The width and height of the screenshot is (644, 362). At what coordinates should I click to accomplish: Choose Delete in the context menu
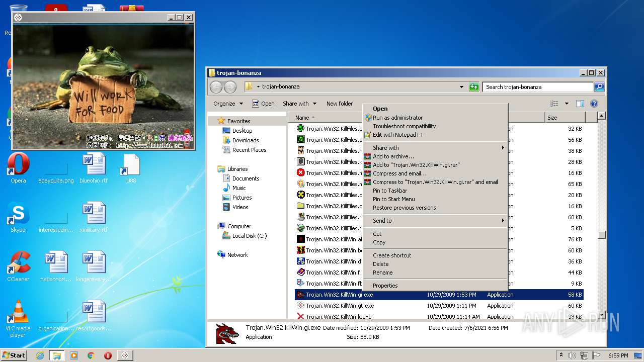coord(435,264)
